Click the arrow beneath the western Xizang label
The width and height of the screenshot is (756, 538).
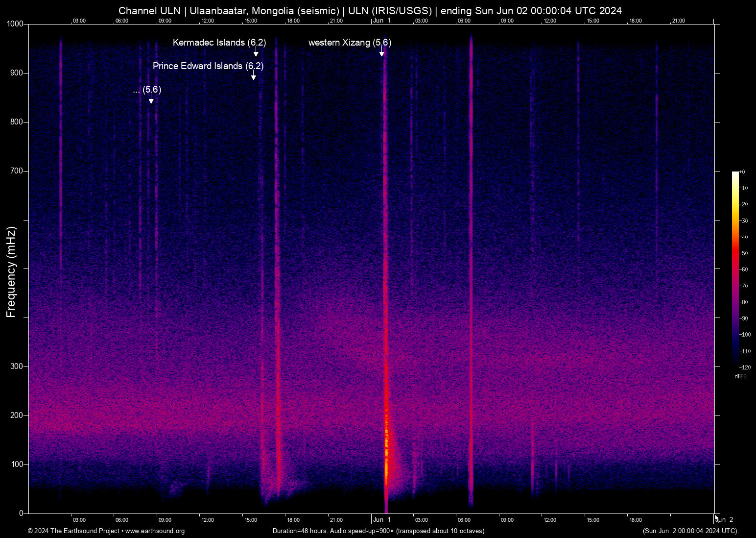click(382, 52)
